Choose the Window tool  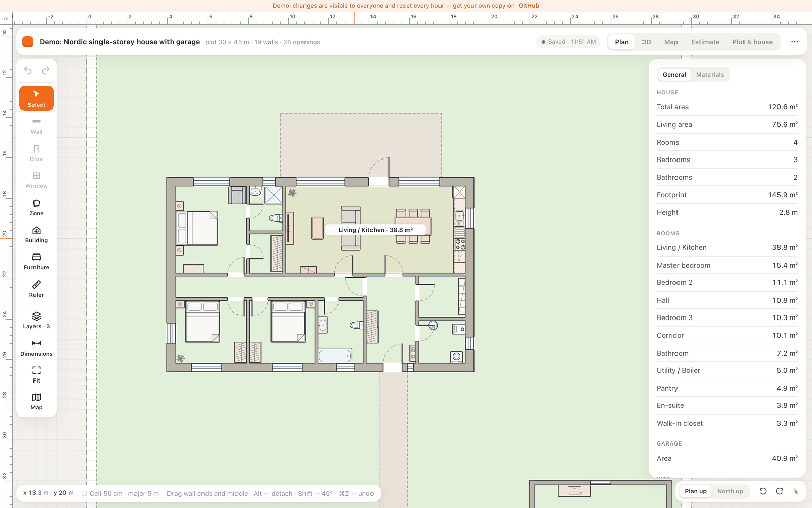[37, 180]
